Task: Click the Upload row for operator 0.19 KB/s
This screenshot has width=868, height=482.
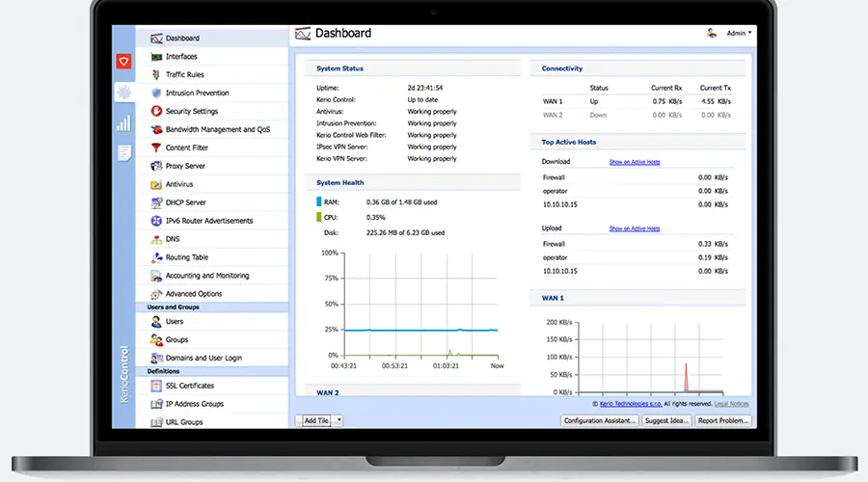Action: coord(637,258)
